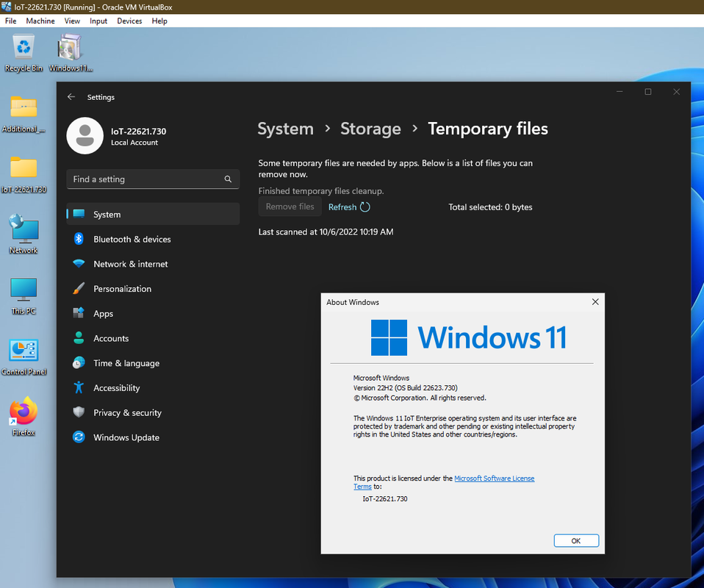
Task: Open Accessibility settings page
Action: pos(153,387)
